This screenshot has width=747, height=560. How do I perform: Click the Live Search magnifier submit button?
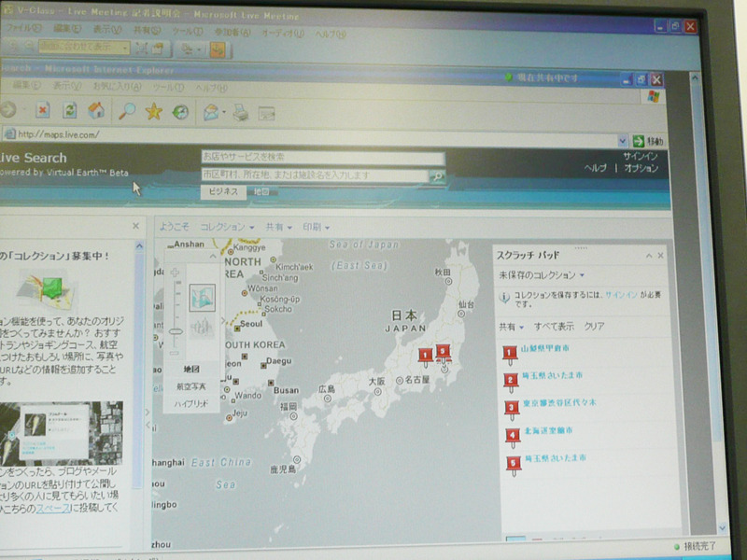pyautogui.click(x=437, y=176)
